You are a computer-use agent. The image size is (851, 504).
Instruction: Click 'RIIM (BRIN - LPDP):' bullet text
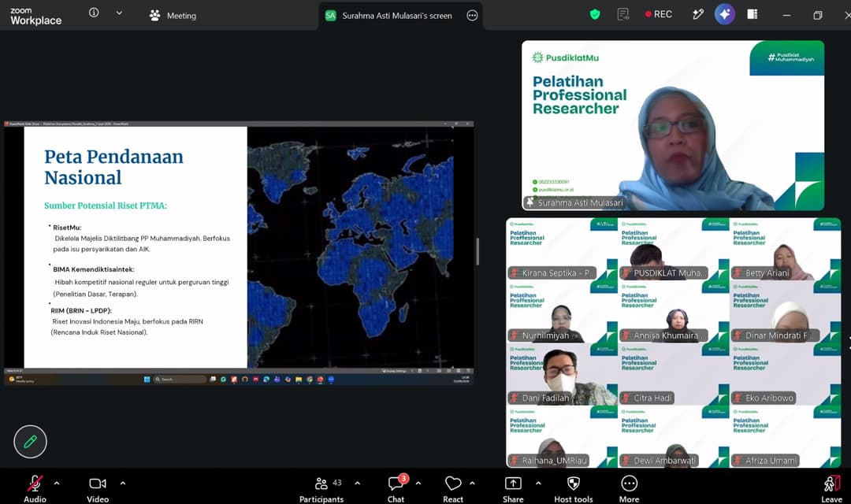pos(81,311)
